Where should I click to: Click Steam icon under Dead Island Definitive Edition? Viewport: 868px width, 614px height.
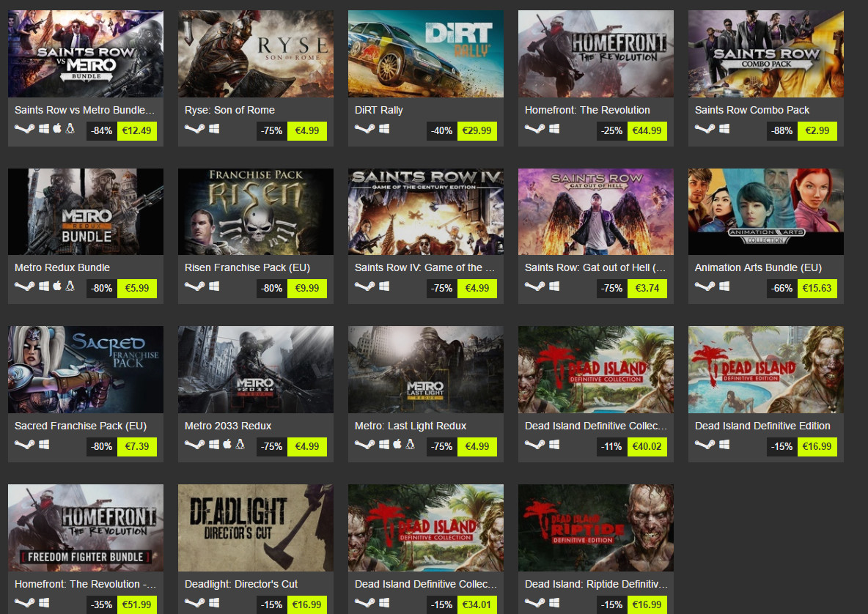[705, 444]
